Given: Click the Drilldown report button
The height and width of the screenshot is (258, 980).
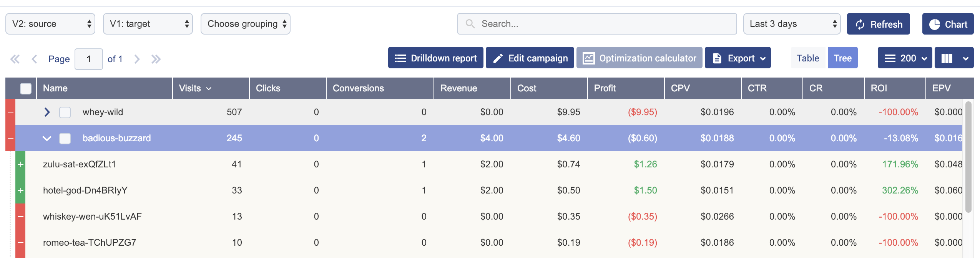Looking at the screenshot, I should click(435, 58).
